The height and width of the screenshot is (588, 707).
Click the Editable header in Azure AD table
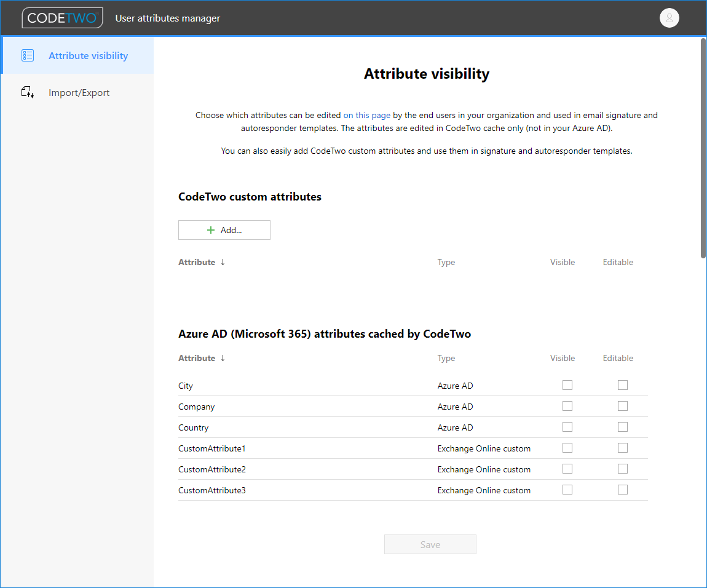[x=618, y=358]
